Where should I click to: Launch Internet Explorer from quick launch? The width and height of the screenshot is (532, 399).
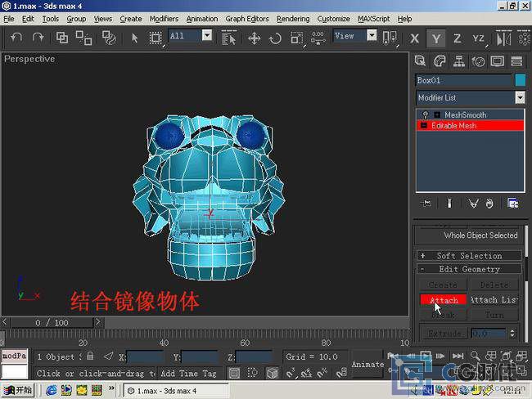point(52,391)
